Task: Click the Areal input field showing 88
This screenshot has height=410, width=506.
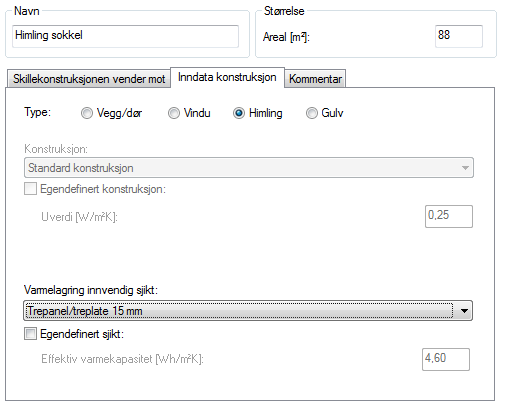Action: coord(459,36)
